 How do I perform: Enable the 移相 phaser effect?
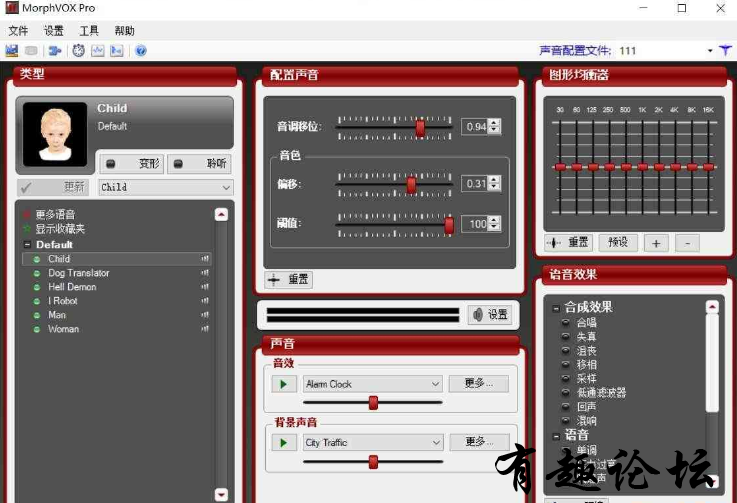[x=566, y=364]
